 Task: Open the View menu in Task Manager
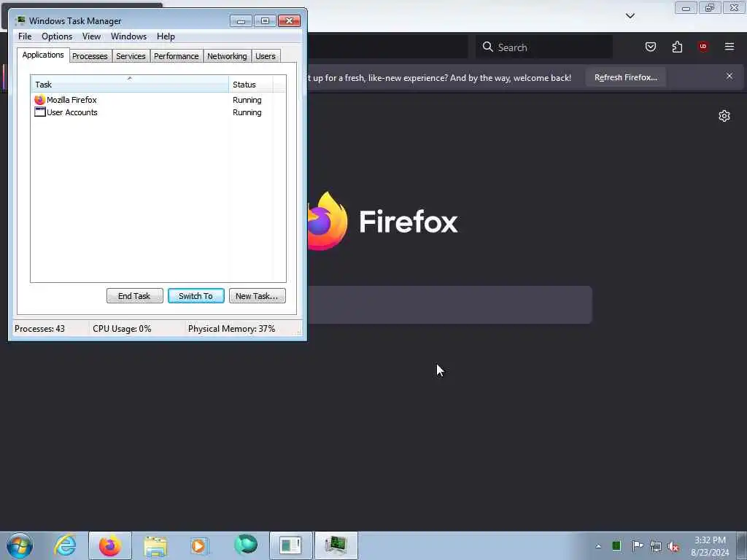tap(91, 36)
